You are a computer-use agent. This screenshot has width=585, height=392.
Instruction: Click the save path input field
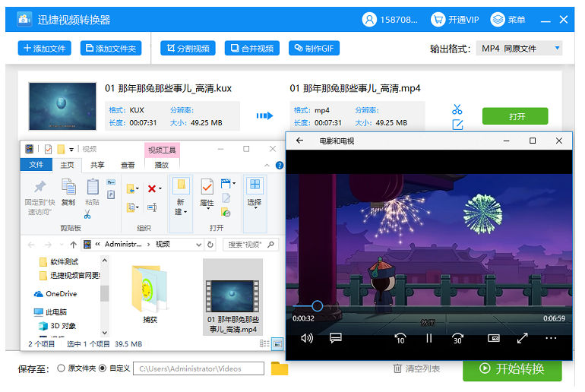point(198,368)
